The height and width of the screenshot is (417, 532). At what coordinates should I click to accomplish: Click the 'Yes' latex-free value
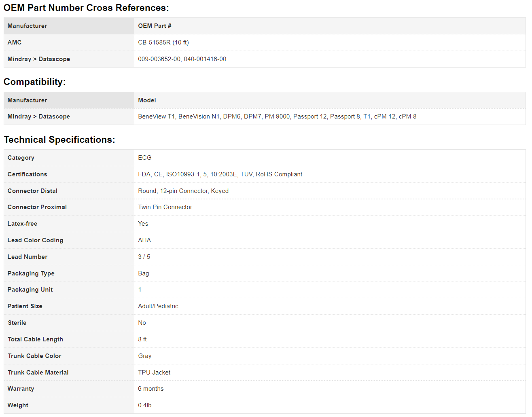[143, 224]
